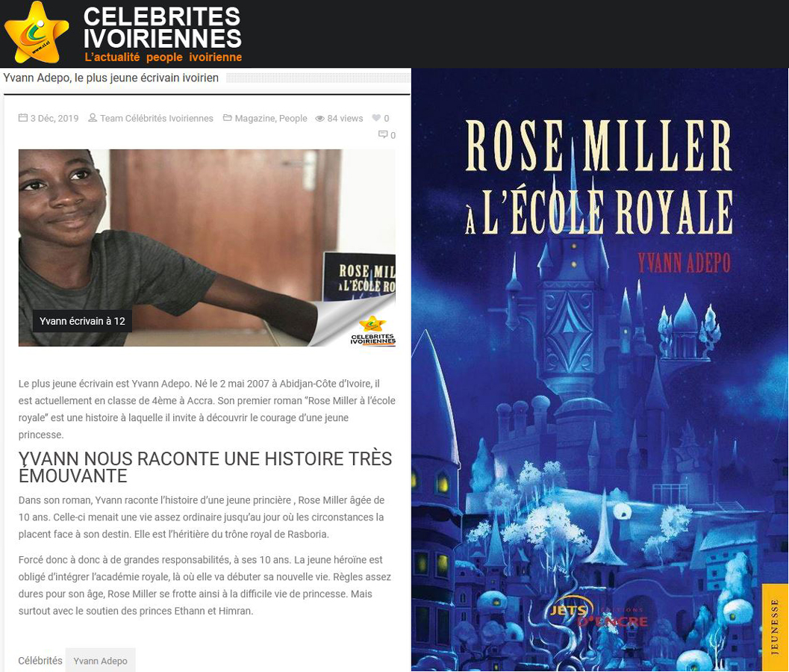Click the eye icon beside 84 views
The height and width of the screenshot is (672, 789).
319,118
